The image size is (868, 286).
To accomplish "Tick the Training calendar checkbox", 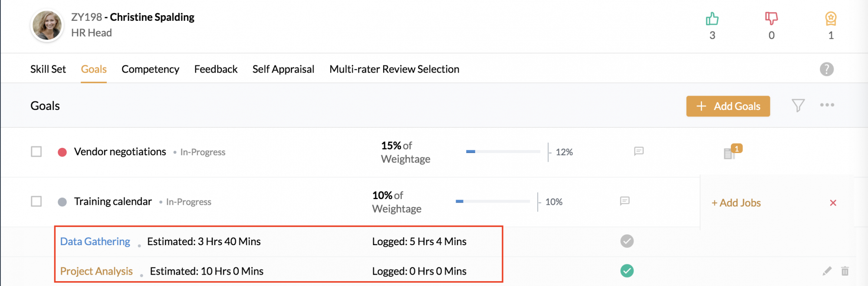I will coord(36,202).
